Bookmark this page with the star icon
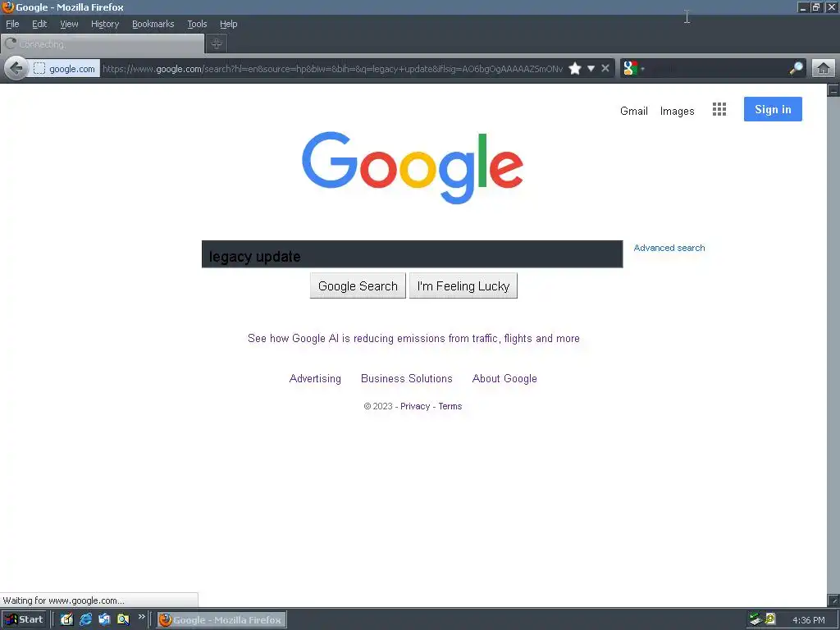840x630 pixels. pos(575,69)
